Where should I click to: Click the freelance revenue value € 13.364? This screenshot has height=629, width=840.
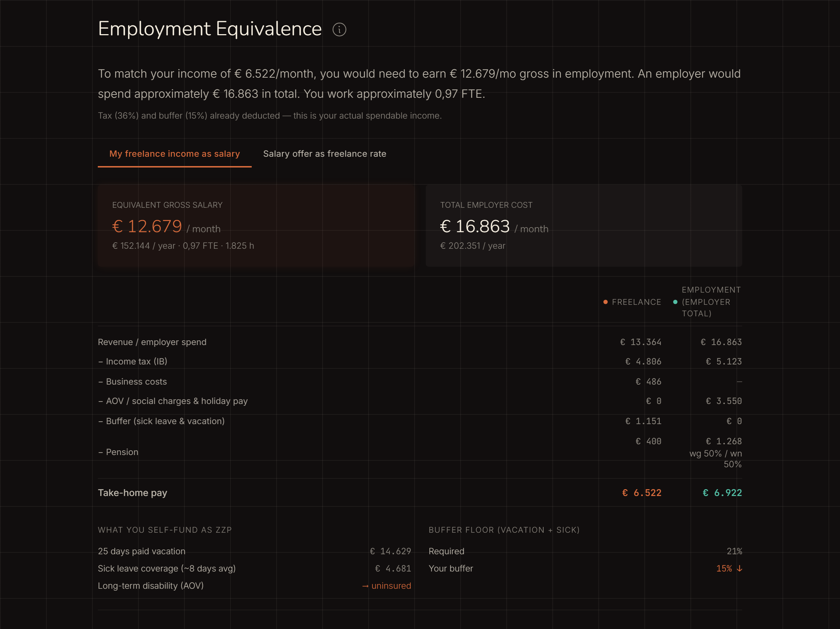pos(641,342)
